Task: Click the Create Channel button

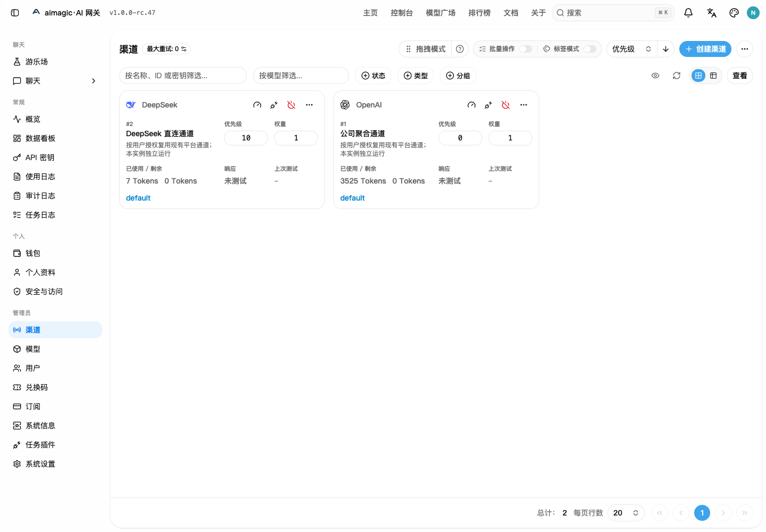Action: coord(705,49)
